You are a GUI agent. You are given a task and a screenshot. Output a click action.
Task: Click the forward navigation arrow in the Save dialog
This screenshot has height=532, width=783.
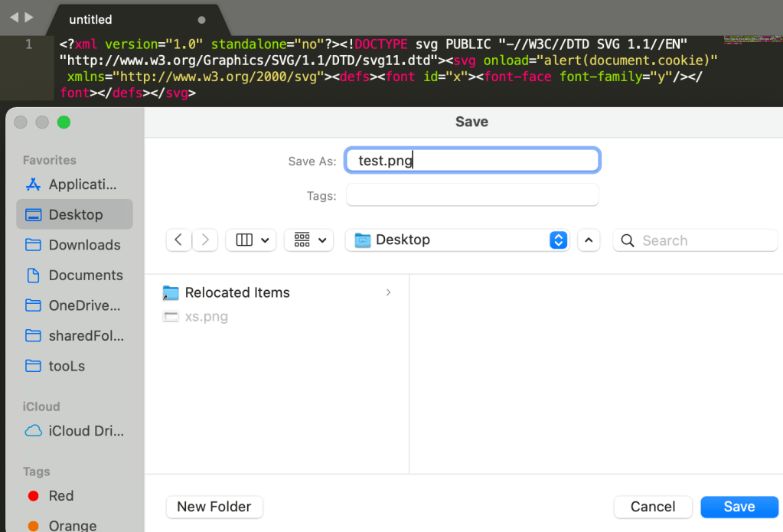tap(205, 240)
